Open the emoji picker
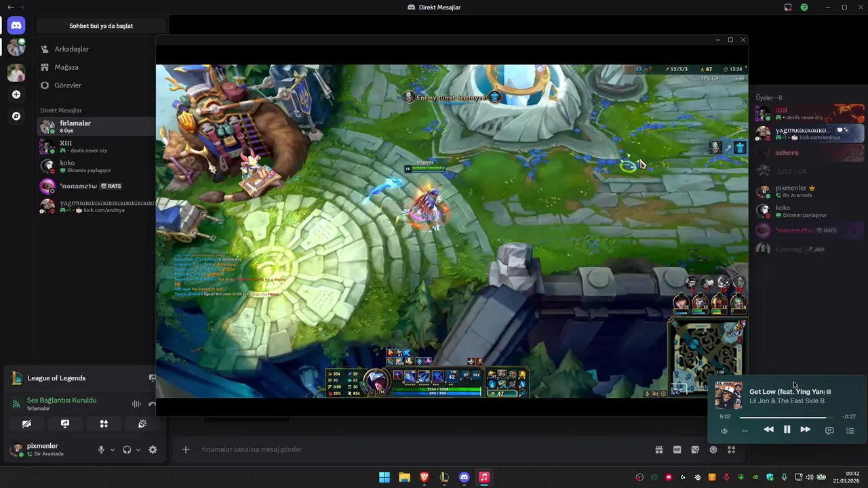 pyautogui.click(x=713, y=449)
